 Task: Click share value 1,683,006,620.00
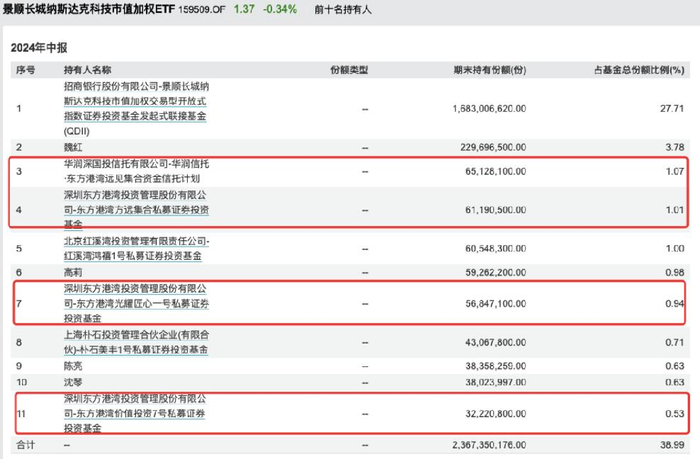(489, 108)
